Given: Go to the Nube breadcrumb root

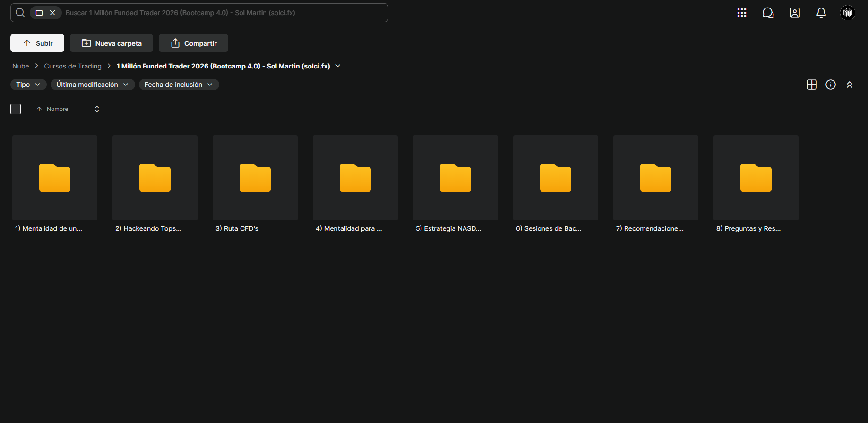Looking at the screenshot, I should [21, 66].
